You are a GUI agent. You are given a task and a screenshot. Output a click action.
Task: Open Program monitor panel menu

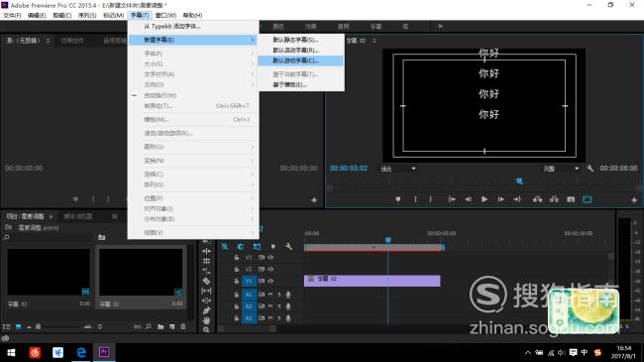[375, 41]
